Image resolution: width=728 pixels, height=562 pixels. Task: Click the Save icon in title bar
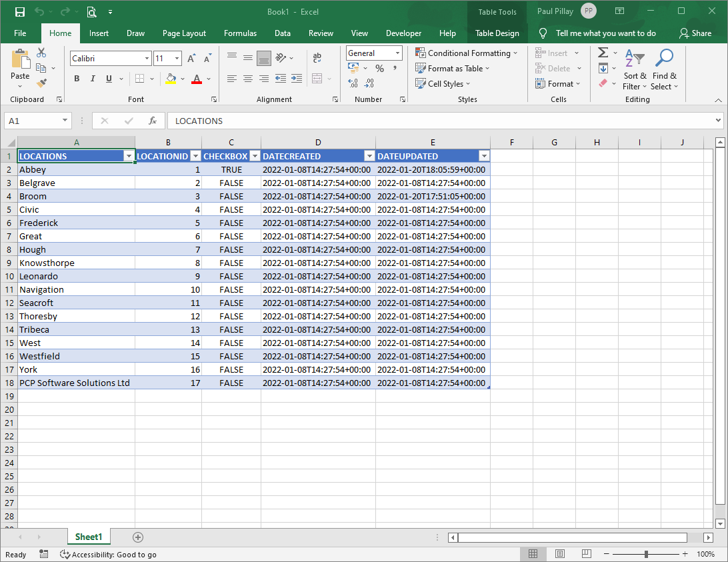click(19, 11)
